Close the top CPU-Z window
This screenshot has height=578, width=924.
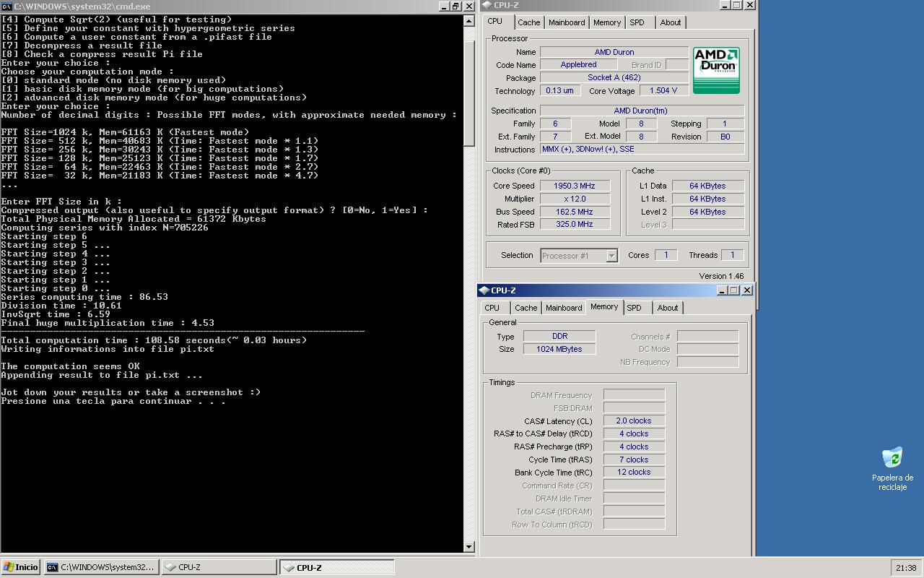click(x=749, y=4)
